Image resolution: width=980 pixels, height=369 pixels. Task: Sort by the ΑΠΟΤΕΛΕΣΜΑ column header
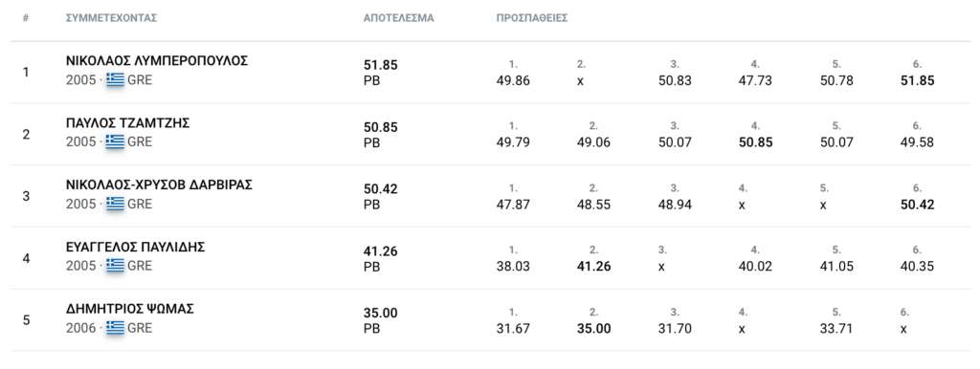[x=399, y=18]
